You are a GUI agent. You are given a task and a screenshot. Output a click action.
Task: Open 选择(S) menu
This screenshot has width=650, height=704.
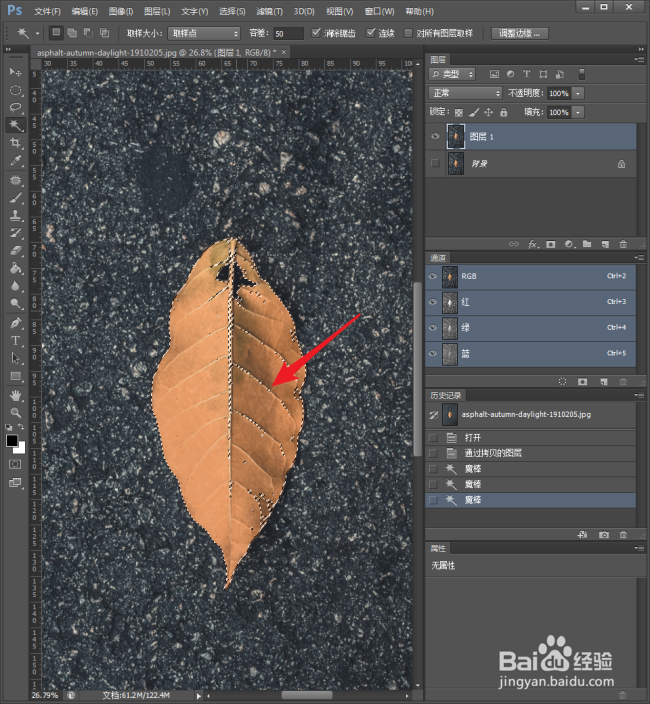click(232, 11)
